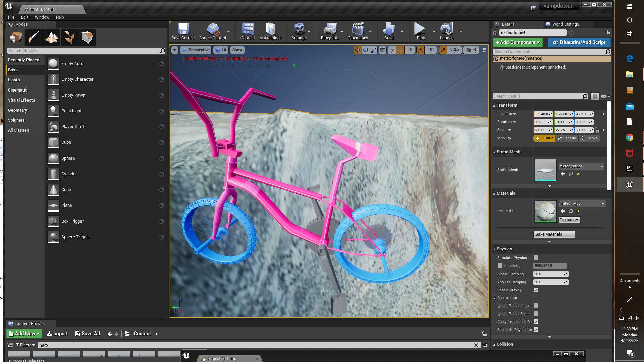Screen dimensions: 644x362
Task: Toggle the Ignore Radial Impulse checkbox
Action: (x=536, y=306)
